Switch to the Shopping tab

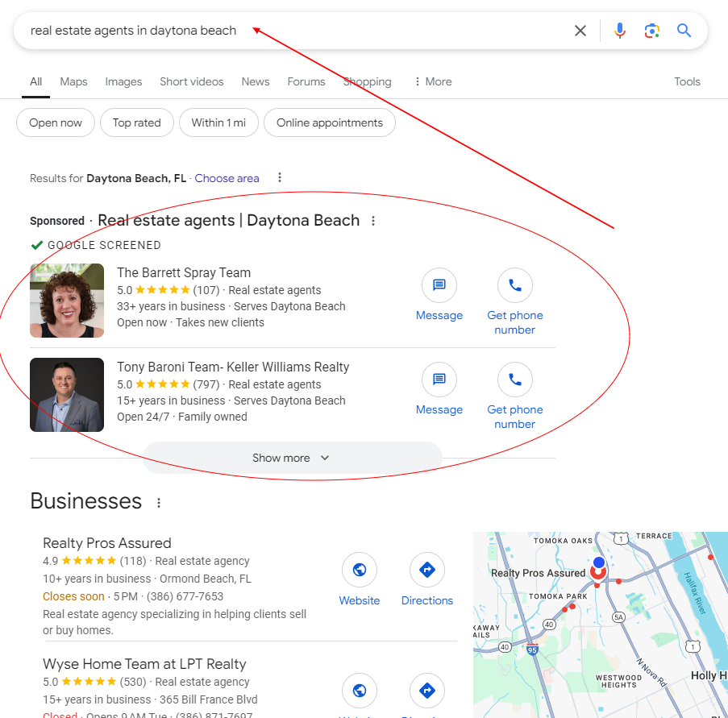tap(368, 81)
